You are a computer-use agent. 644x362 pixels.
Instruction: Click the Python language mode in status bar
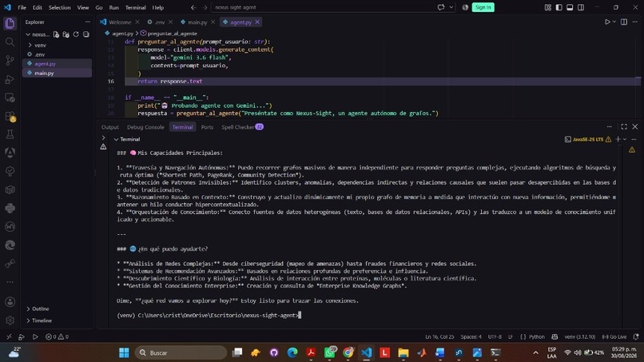click(536, 336)
